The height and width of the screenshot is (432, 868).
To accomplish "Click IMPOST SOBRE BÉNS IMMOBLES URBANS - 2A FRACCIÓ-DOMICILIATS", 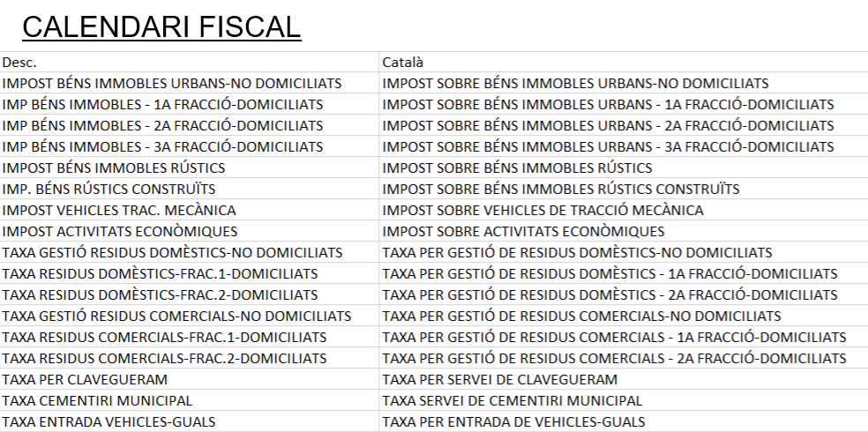I will 608,126.
